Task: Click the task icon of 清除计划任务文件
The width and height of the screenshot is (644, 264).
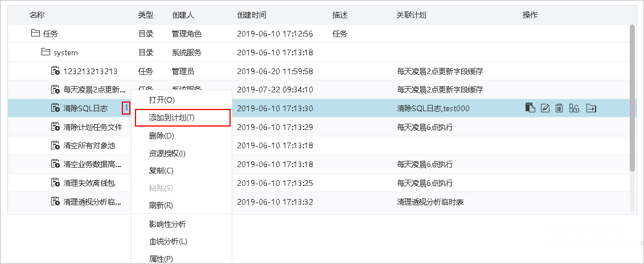Action: [x=55, y=127]
